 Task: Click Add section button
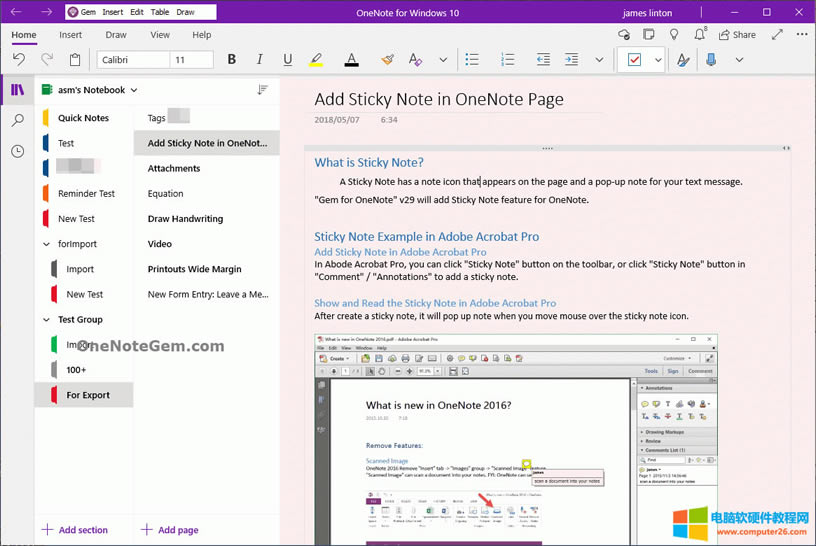[75, 530]
